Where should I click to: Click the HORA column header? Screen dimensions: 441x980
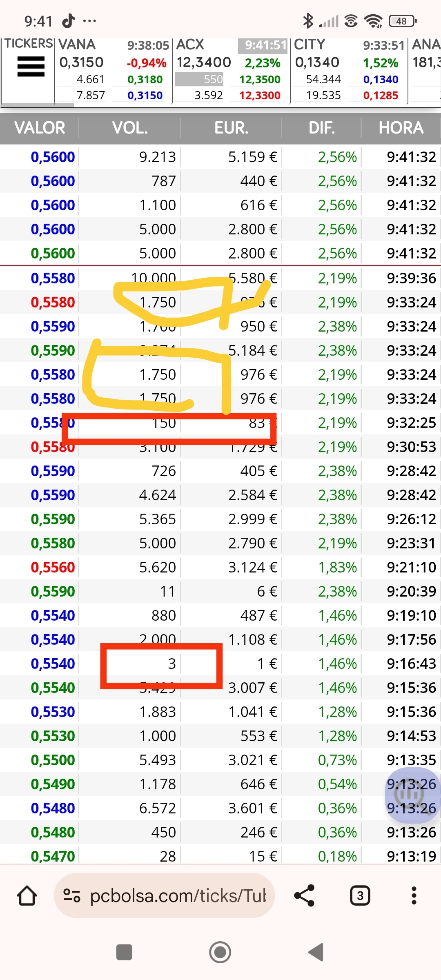(401, 128)
